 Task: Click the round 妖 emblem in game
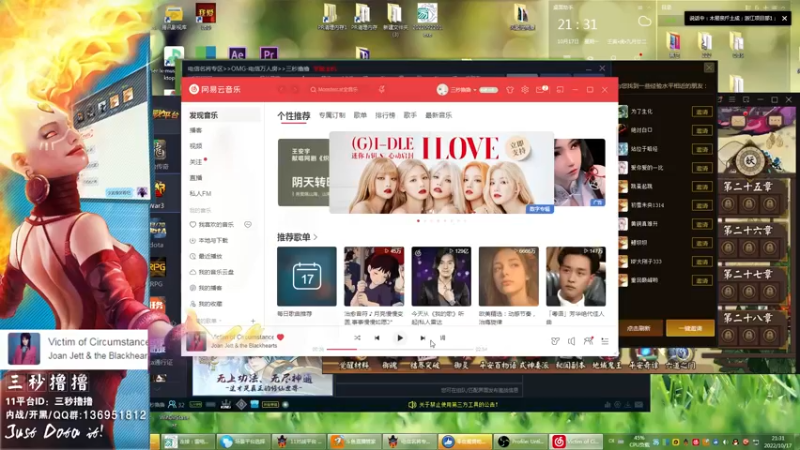pyautogui.click(x=749, y=161)
